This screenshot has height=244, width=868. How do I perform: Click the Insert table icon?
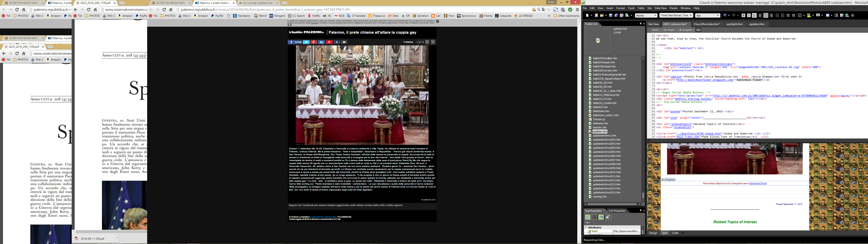click(x=828, y=16)
